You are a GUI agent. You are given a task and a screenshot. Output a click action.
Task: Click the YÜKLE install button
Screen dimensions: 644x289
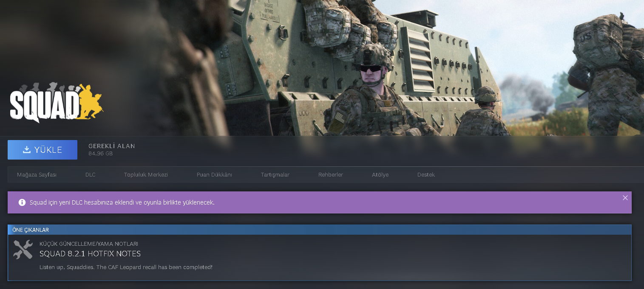(x=43, y=150)
